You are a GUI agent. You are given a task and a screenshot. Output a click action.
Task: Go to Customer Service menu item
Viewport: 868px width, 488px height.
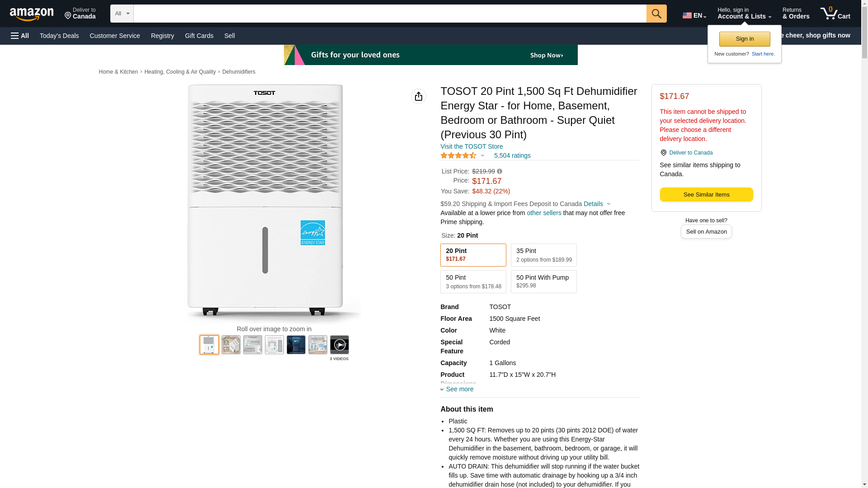115,36
